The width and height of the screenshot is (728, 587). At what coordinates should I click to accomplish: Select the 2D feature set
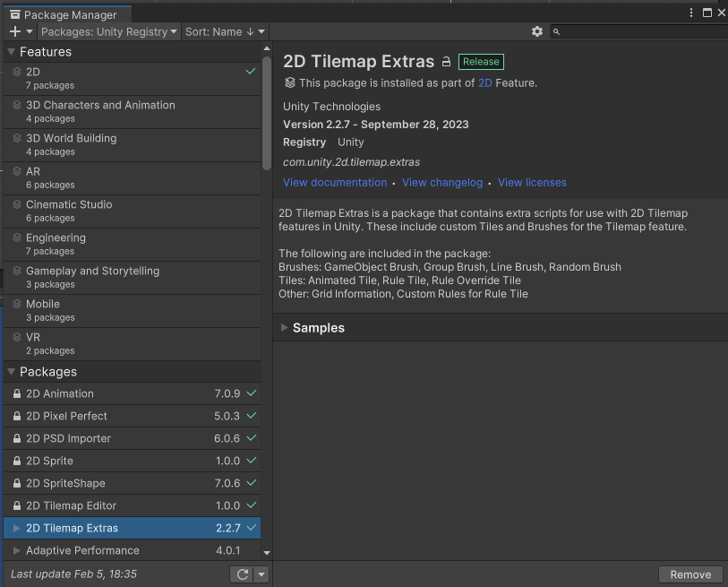tap(132, 79)
